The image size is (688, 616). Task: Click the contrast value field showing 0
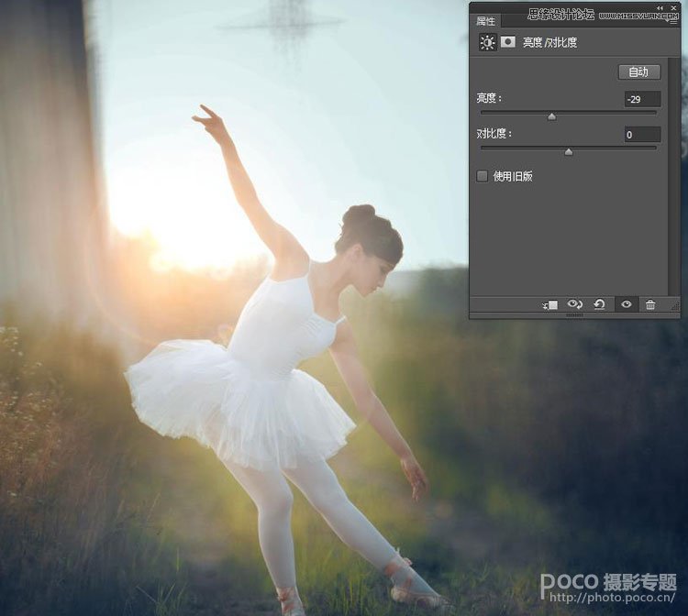pyautogui.click(x=642, y=135)
